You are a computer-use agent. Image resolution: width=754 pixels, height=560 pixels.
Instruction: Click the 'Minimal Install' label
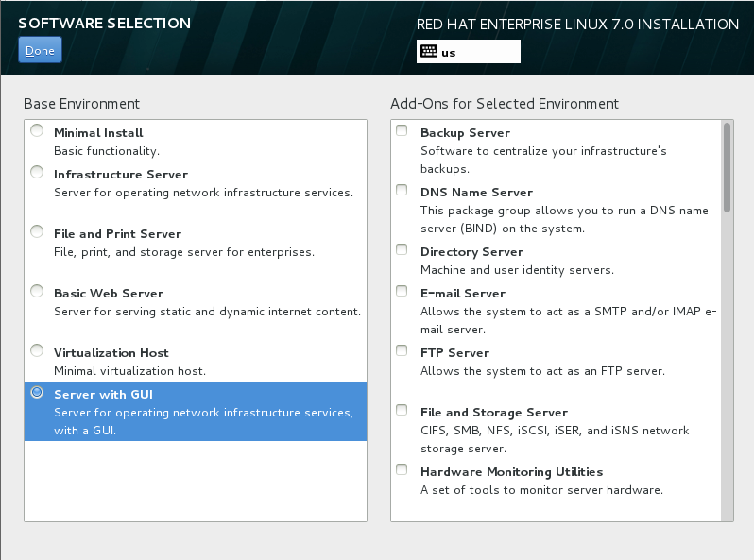coord(98,132)
